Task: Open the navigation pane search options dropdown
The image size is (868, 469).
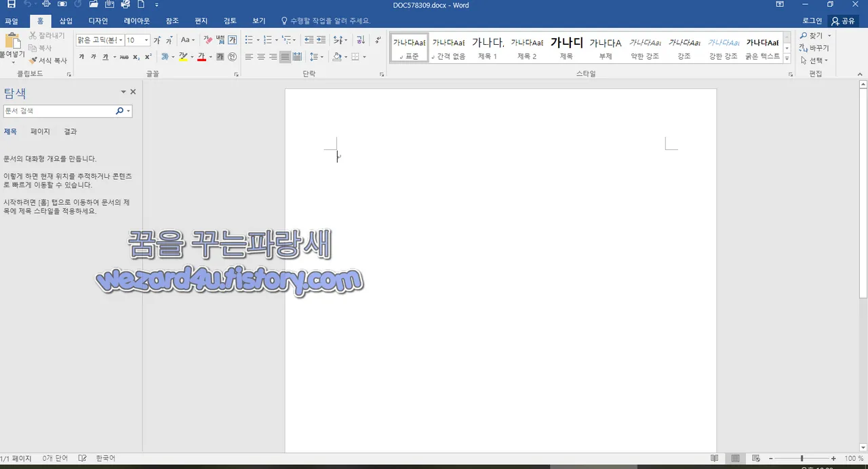Action: pyautogui.click(x=129, y=111)
